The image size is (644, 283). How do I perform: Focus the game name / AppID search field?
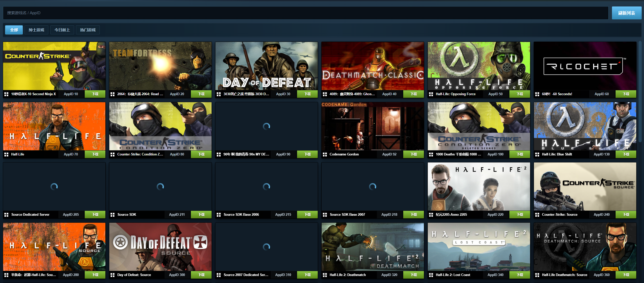pos(306,13)
